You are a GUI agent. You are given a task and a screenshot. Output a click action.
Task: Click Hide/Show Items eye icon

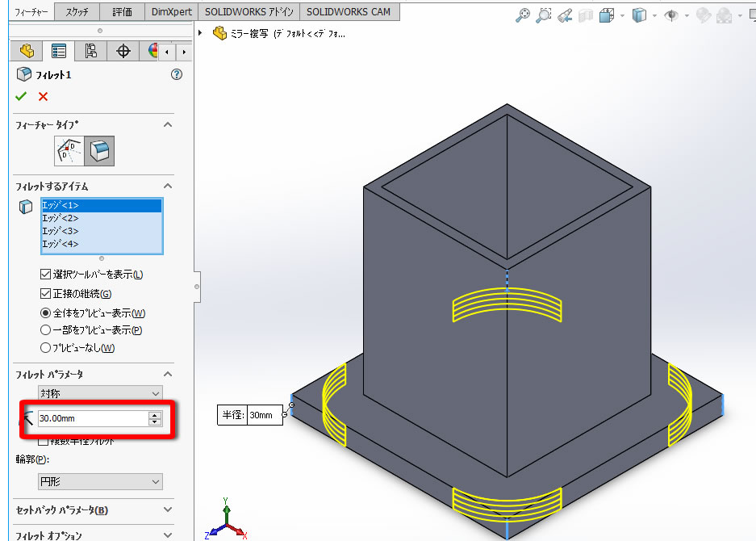(x=671, y=15)
